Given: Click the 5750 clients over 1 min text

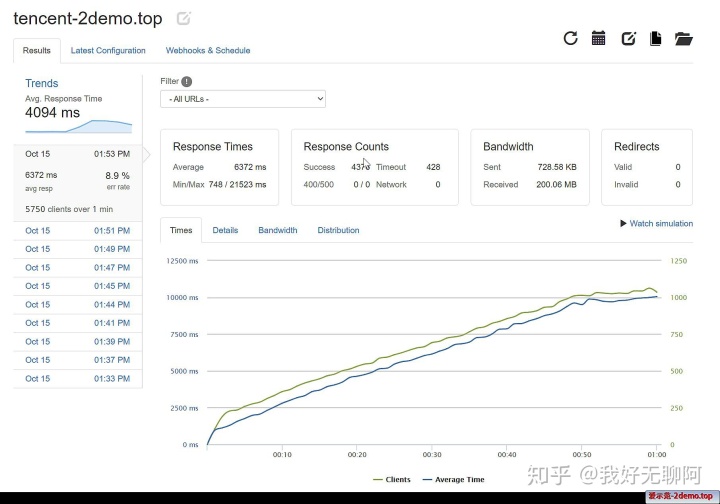Looking at the screenshot, I should click(x=69, y=209).
